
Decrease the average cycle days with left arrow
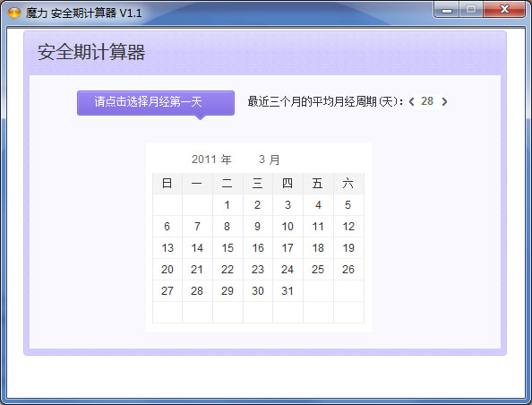tap(412, 101)
